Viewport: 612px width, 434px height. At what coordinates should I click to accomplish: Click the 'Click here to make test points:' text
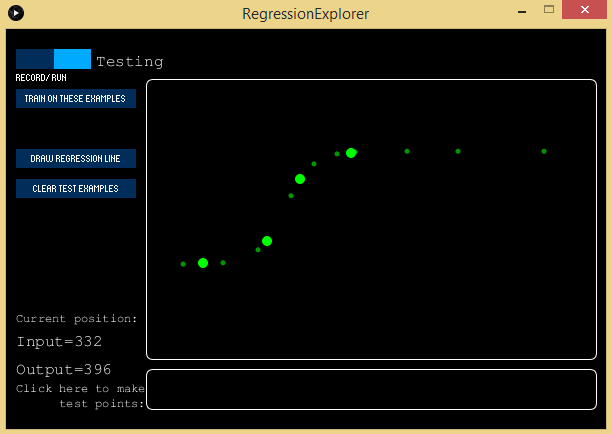(80, 396)
